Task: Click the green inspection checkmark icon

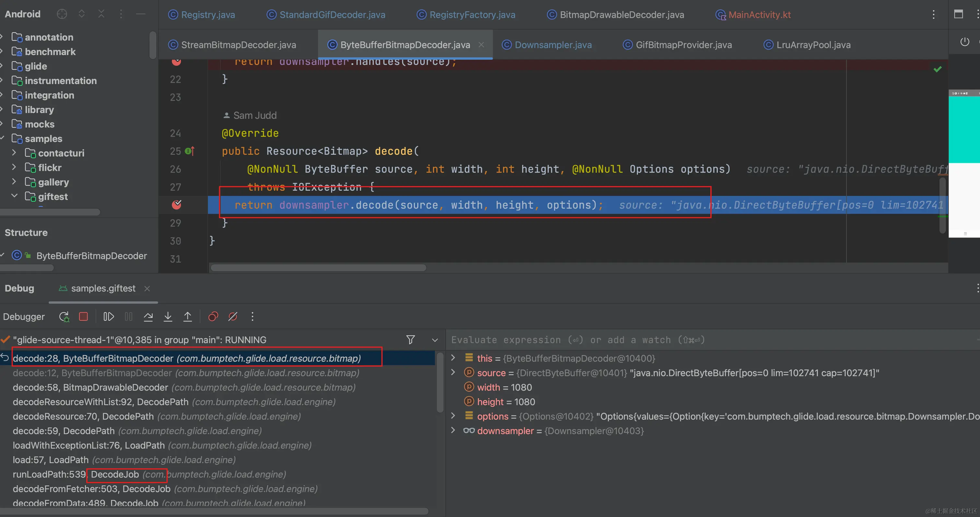Action: [938, 69]
